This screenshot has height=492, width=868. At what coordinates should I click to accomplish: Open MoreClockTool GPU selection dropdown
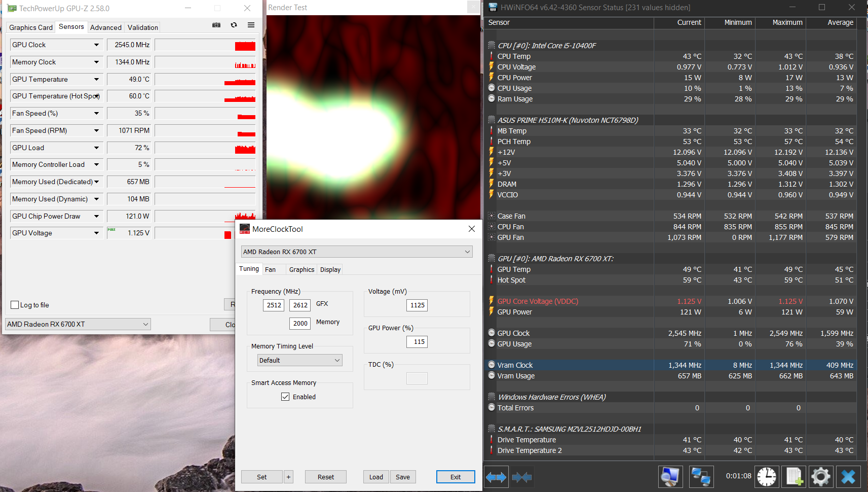[x=357, y=252]
